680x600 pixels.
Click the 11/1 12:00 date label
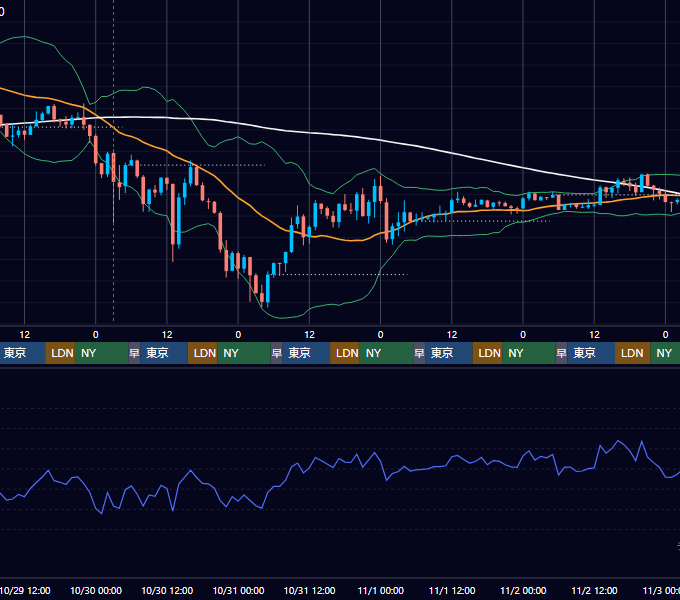452,590
